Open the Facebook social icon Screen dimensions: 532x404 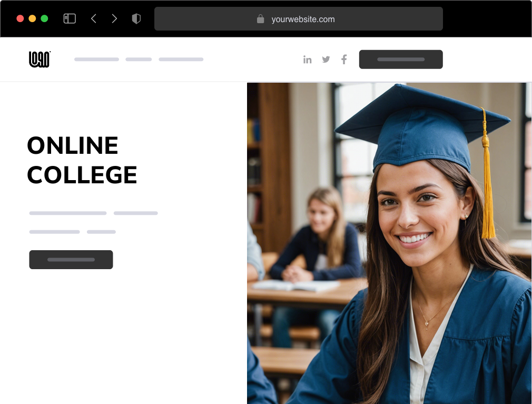point(344,60)
